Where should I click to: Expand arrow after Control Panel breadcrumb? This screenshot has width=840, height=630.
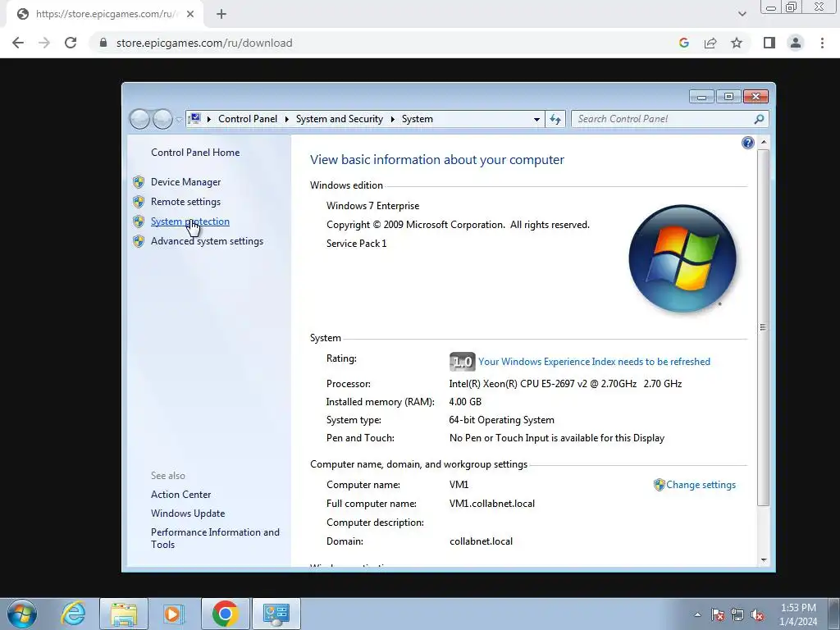(286, 119)
